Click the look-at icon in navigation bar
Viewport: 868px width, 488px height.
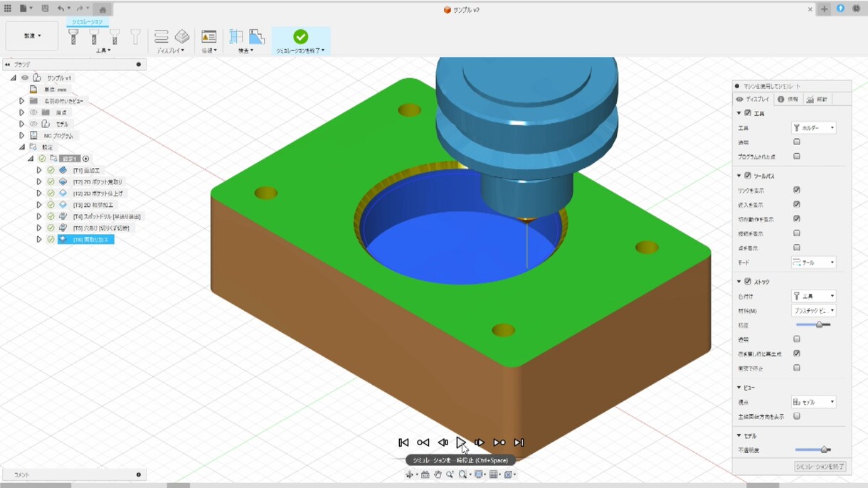click(x=425, y=474)
